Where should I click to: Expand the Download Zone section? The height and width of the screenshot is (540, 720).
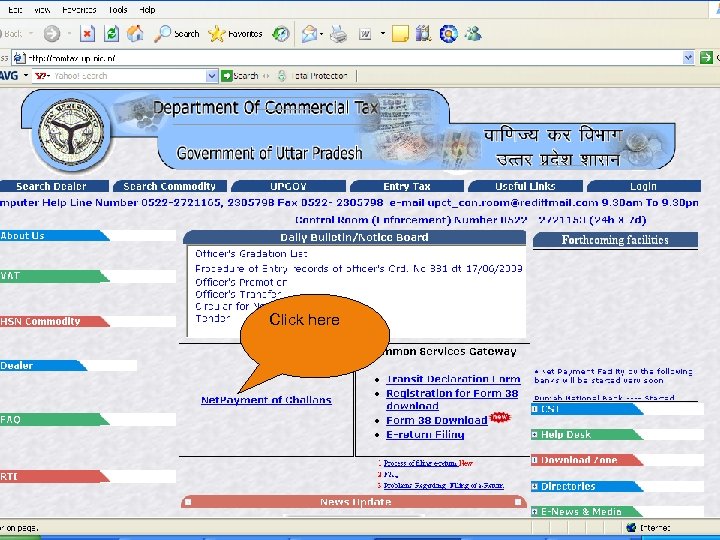point(534,460)
